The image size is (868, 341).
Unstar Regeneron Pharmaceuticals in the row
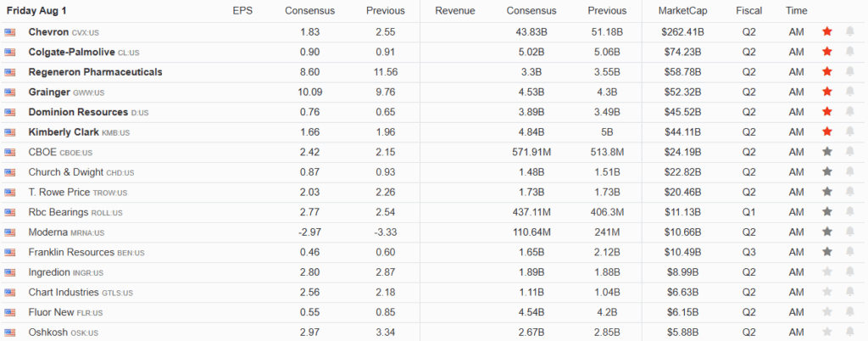click(x=827, y=72)
